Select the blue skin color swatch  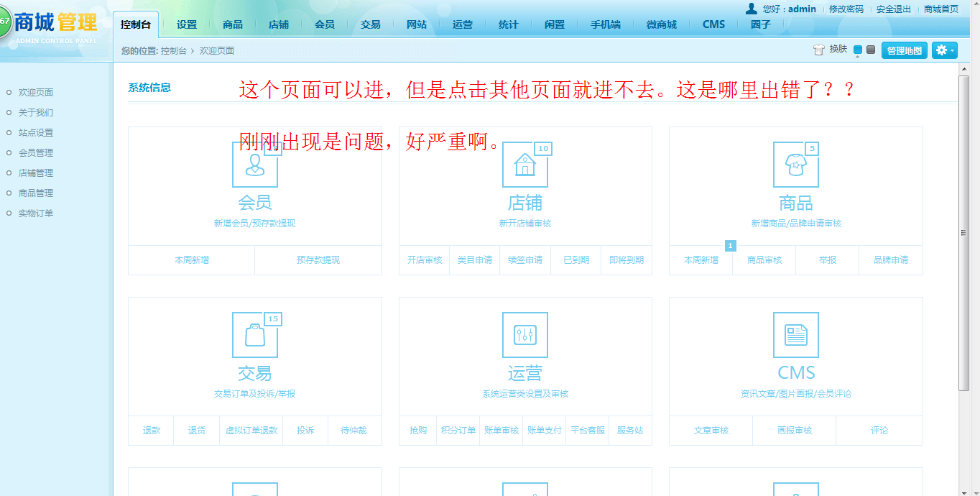tap(858, 50)
